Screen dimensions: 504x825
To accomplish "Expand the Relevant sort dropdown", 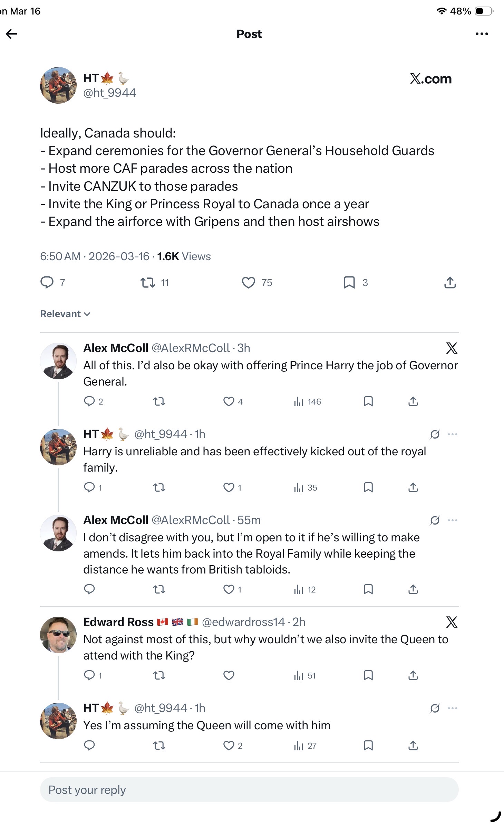I will click(x=65, y=314).
